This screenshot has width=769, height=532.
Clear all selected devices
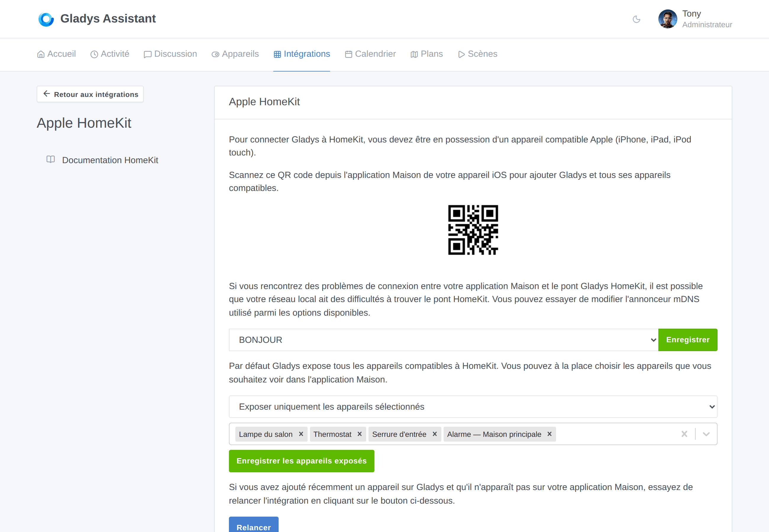[684, 434]
